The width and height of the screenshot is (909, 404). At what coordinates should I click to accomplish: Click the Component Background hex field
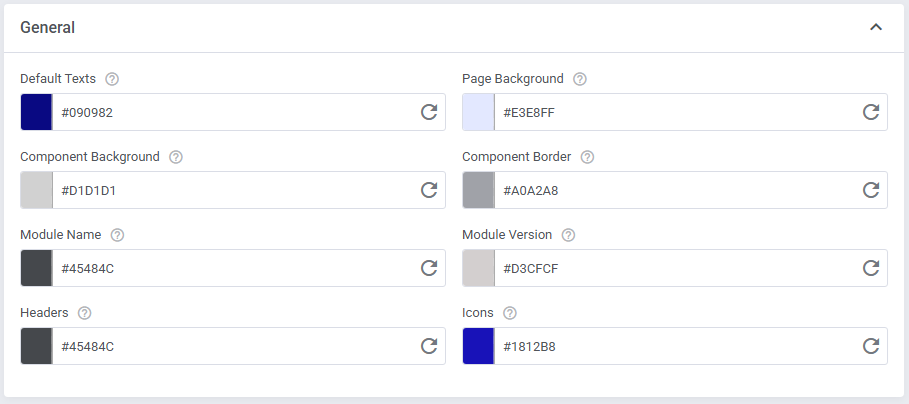(230, 190)
